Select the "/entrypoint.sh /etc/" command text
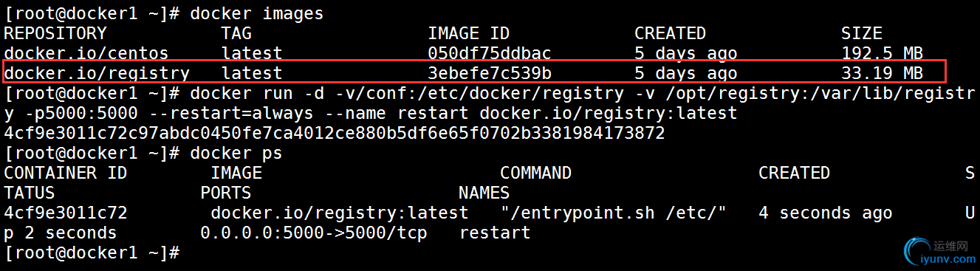Screen dimensions: 980x271 (x=614, y=213)
